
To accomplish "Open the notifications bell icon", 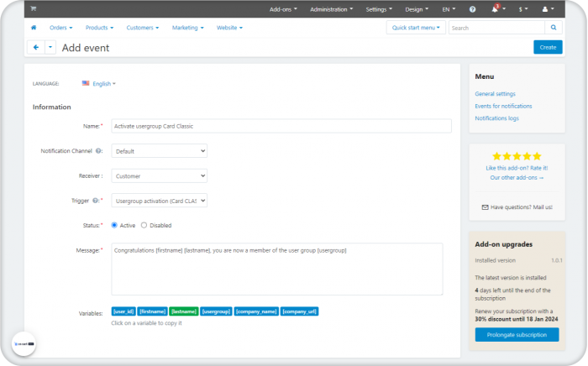I will [x=495, y=9].
